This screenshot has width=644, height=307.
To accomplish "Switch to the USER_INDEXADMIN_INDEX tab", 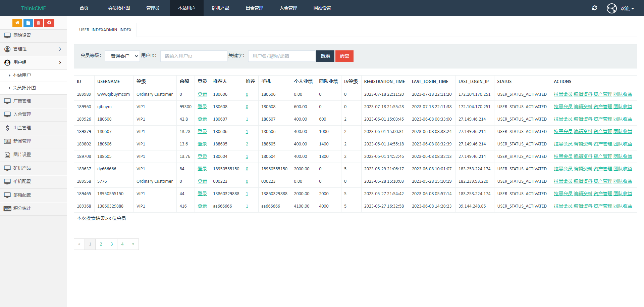I will pos(105,30).
